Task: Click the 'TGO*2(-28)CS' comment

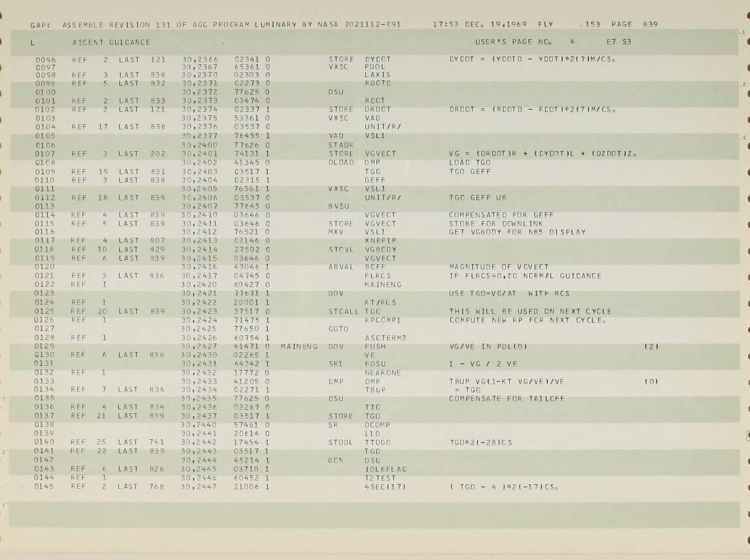Action: (x=480, y=442)
